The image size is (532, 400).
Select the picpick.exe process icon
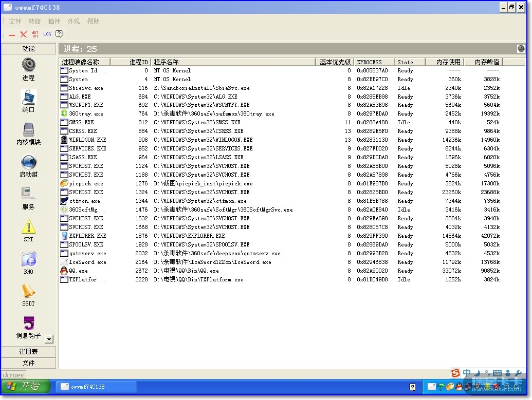coord(64,183)
